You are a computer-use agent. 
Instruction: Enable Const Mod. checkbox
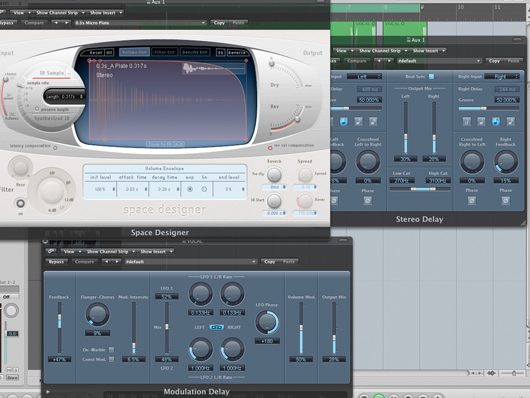click(x=112, y=359)
